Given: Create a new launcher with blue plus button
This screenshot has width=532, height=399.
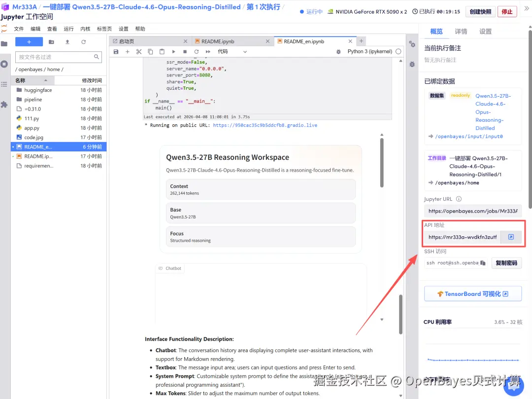Looking at the screenshot, I should (29, 42).
